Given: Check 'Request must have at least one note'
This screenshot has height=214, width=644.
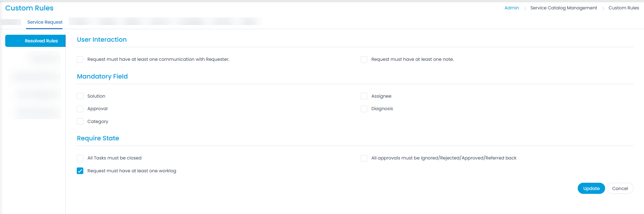Looking at the screenshot, I should [x=364, y=59].
